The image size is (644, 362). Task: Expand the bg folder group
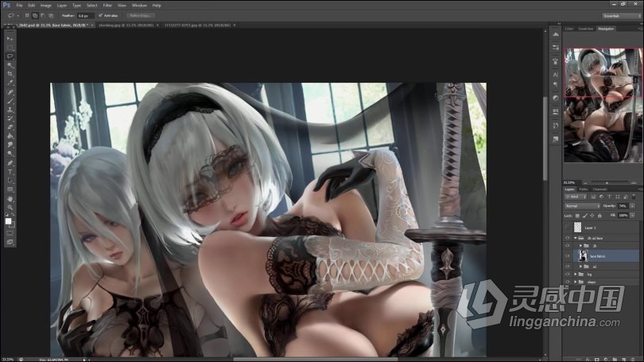tap(575, 274)
